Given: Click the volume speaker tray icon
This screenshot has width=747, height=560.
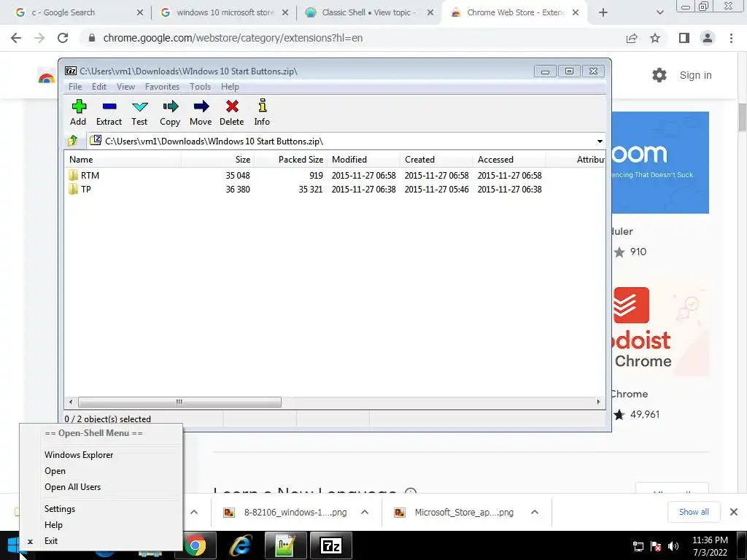Looking at the screenshot, I should (673, 545).
